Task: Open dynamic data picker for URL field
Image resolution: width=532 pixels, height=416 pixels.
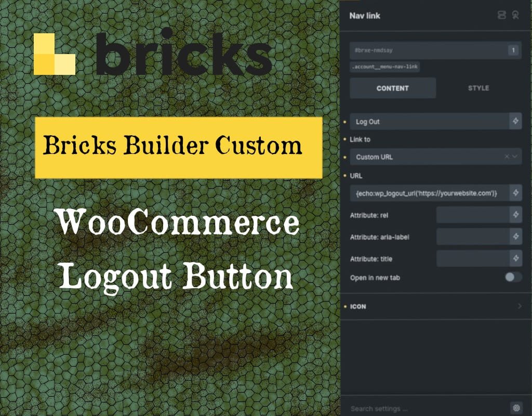Action: pos(515,193)
